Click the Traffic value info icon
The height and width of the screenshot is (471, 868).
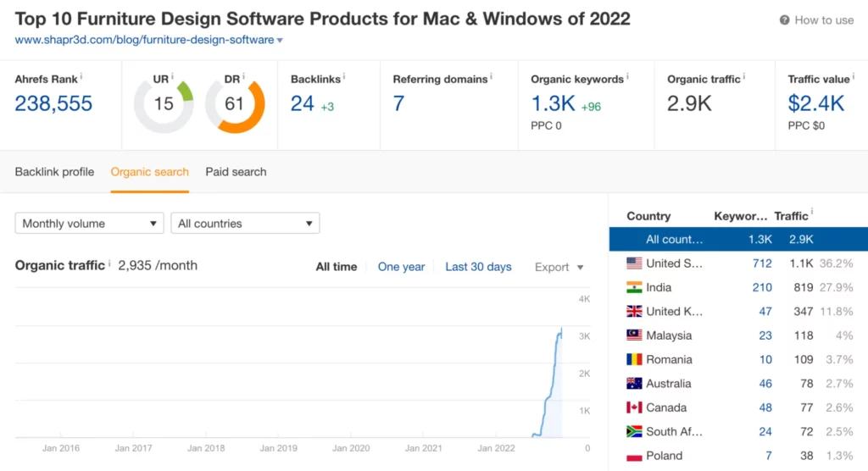(x=854, y=76)
